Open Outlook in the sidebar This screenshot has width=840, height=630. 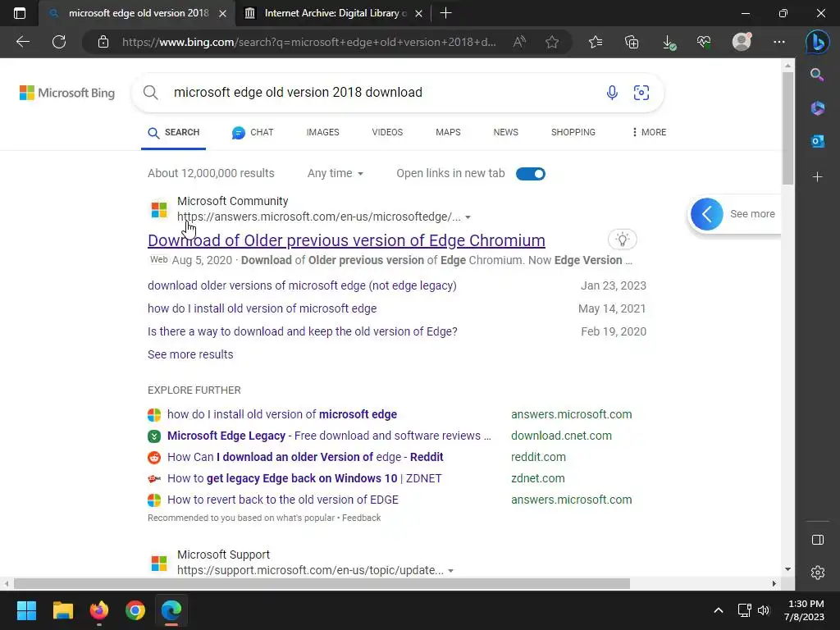tap(818, 141)
